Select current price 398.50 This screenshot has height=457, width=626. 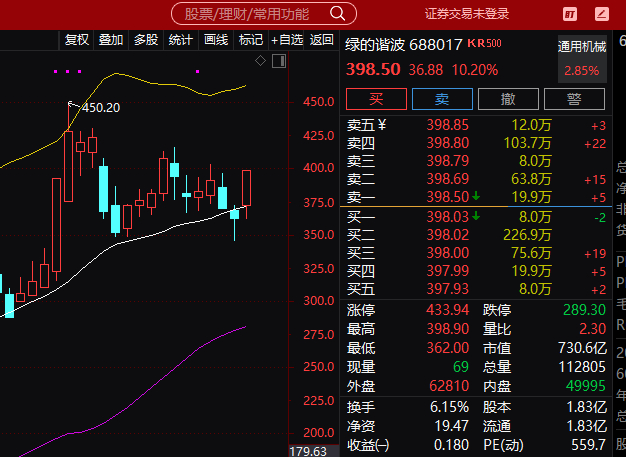click(373, 69)
